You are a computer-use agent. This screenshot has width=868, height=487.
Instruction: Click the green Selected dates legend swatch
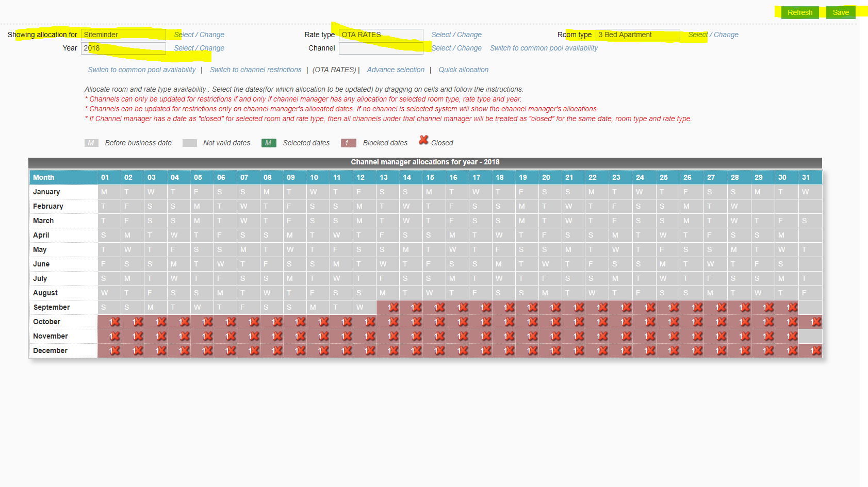pos(269,143)
